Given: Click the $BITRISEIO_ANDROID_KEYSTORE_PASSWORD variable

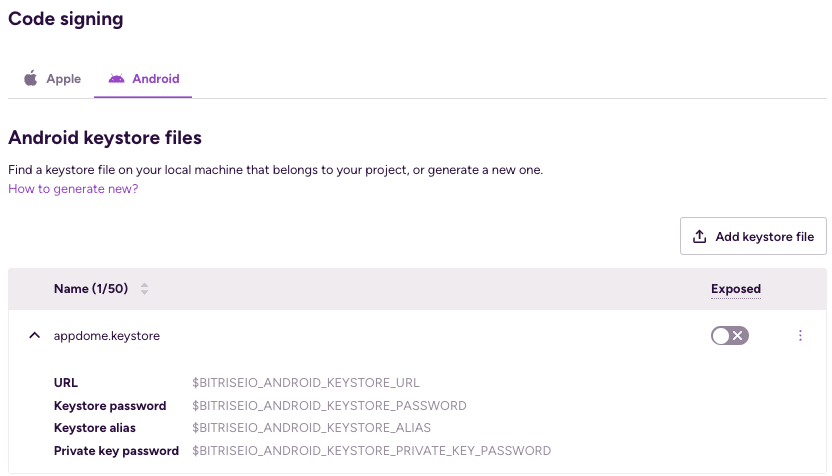Looking at the screenshot, I should [329, 405].
